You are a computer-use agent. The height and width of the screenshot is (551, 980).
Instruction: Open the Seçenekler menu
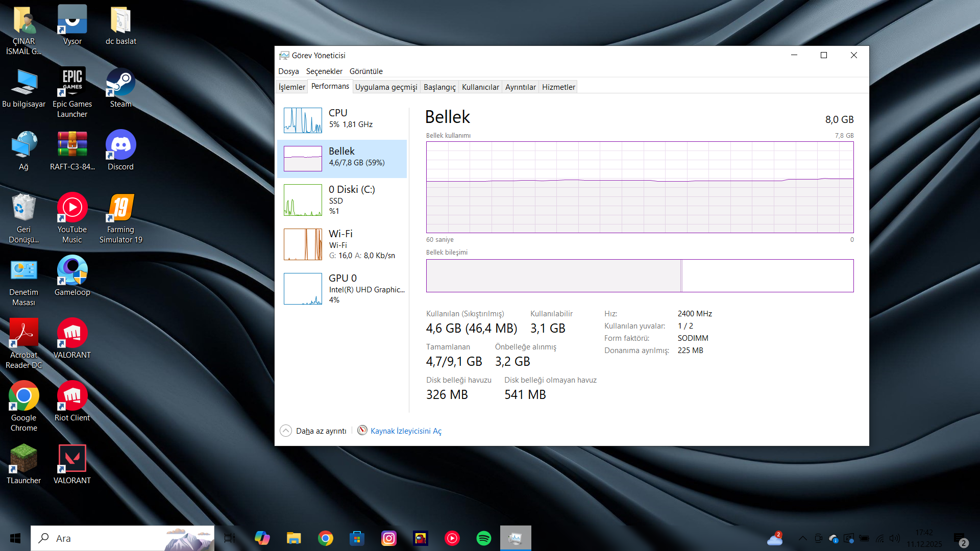[x=324, y=71]
